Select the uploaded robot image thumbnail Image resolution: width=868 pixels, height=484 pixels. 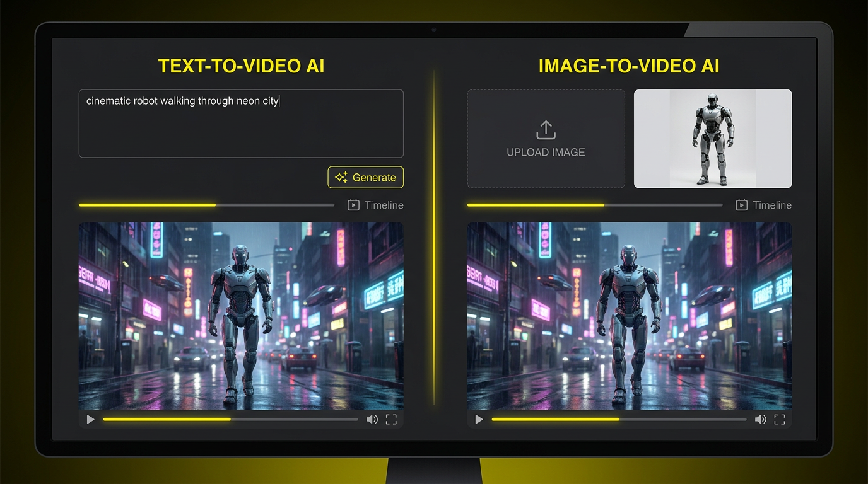(712, 138)
